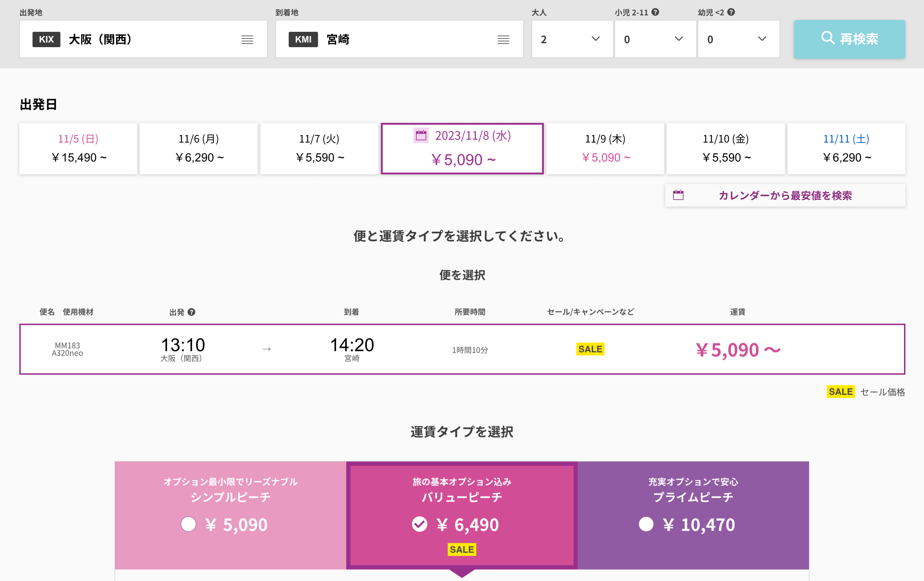Click the calendar icon on 2023/11/8 (水) tab

point(421,135)
